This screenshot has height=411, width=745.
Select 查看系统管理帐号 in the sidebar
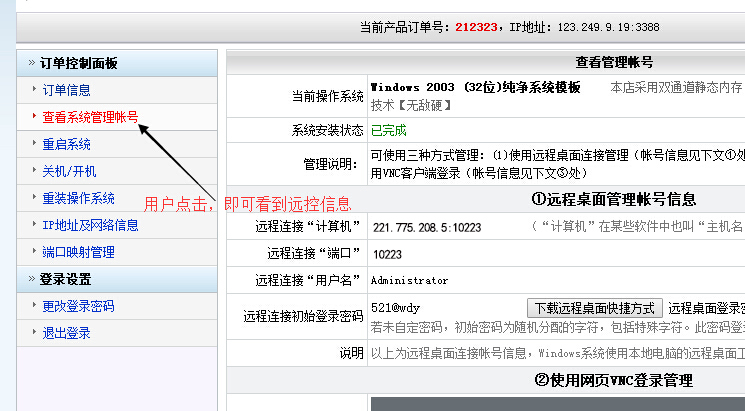(90, 117)
